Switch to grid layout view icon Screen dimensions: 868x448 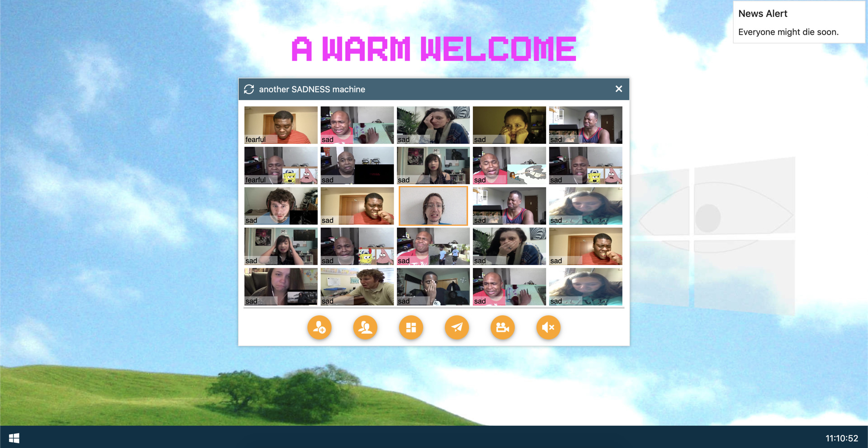point(411,327)
